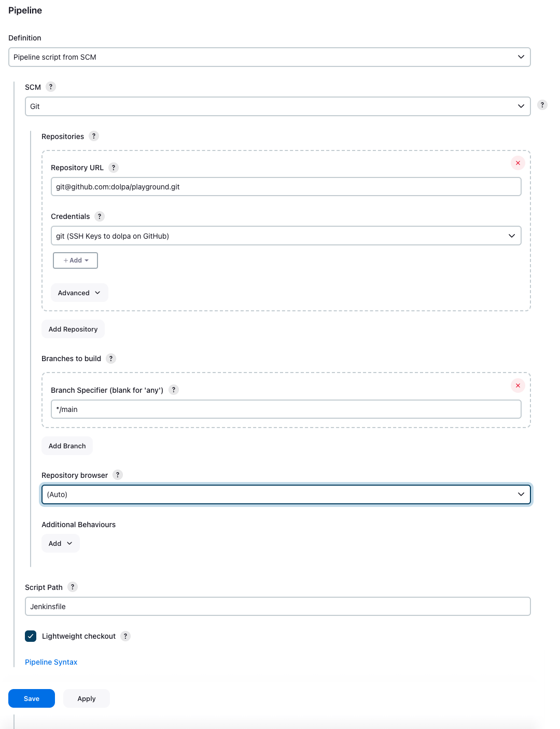Open the Pipeline Syntax link
The width and height of the screenshot is (560, 729).
click(x=51, y=662)
